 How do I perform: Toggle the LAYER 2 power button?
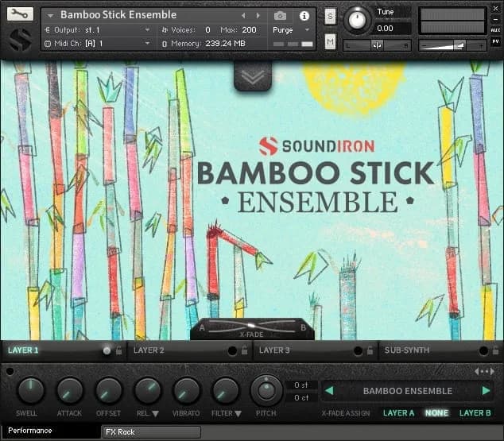pyautogui.click(x=232, y=350)
